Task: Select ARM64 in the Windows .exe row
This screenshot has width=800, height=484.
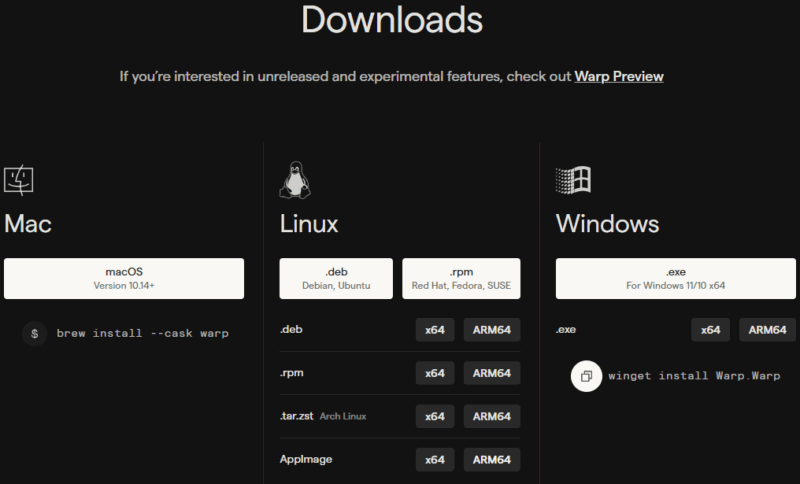Action: tap(767, 330)
